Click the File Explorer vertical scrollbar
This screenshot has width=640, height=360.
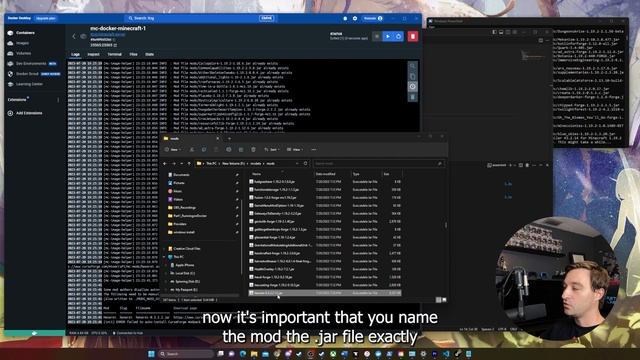coord(446,225)
